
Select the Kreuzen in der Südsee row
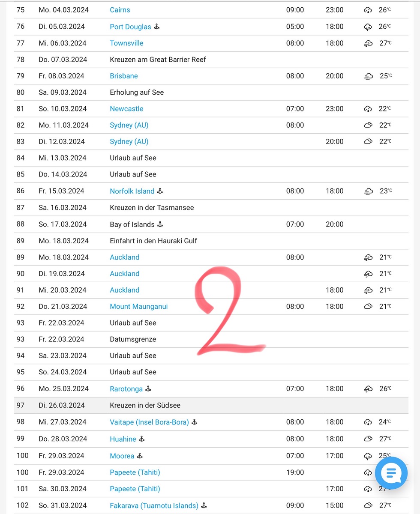(144, 405)
